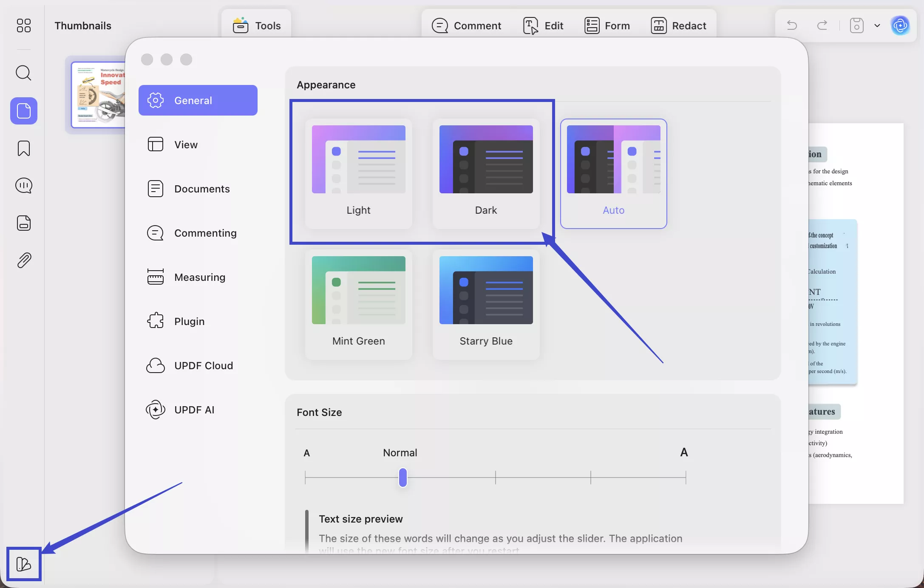Click the UPDF AI assistant icon top-right
924x588 pixels.
click(900, 25)
